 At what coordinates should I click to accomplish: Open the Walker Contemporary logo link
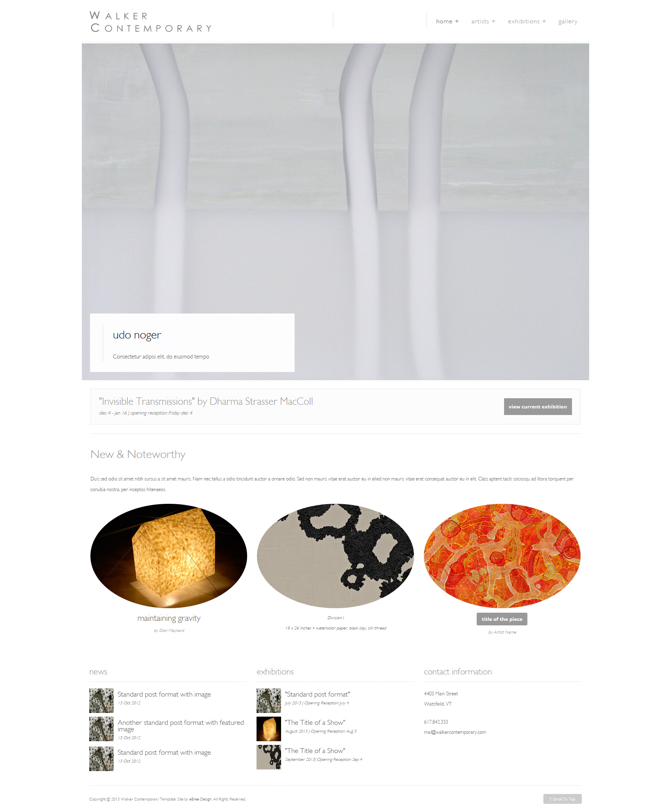pyautogui.click(x=151, y=22)
